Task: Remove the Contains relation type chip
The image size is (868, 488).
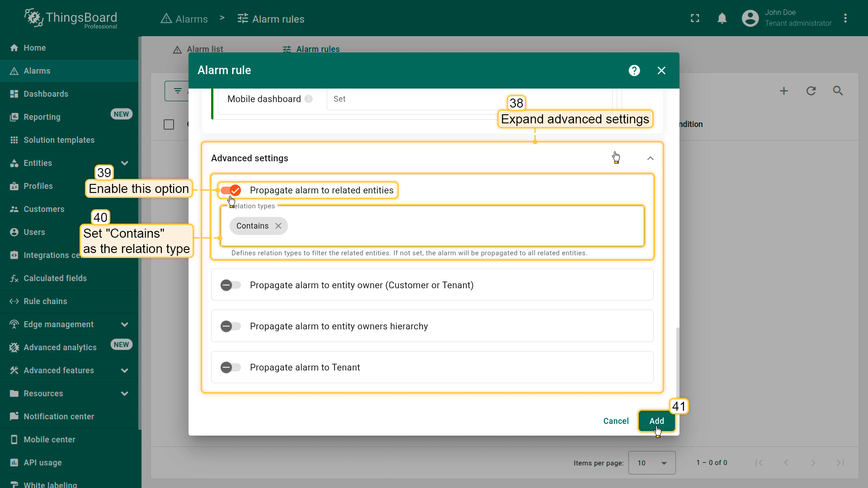Action: tap(278, 226)
